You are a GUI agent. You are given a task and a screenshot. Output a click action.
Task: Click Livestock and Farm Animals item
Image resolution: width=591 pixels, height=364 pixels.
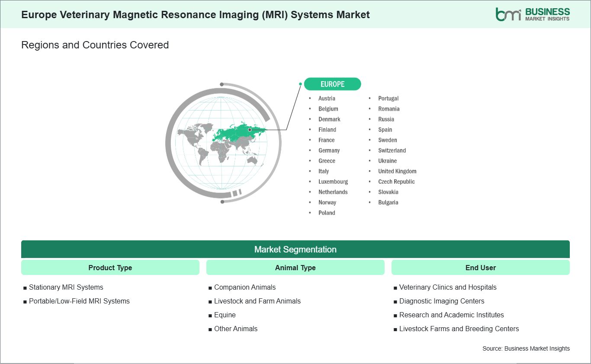click(257, 301)
